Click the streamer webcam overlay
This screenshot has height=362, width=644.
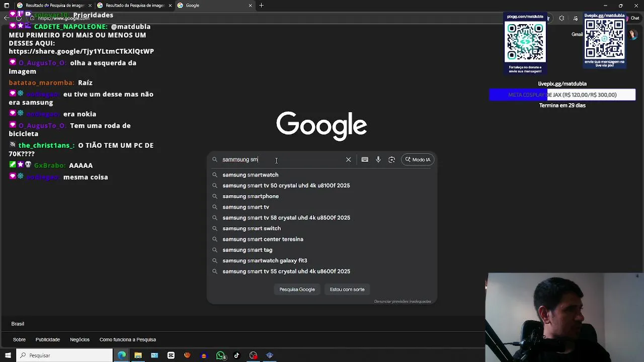point(563,317)
